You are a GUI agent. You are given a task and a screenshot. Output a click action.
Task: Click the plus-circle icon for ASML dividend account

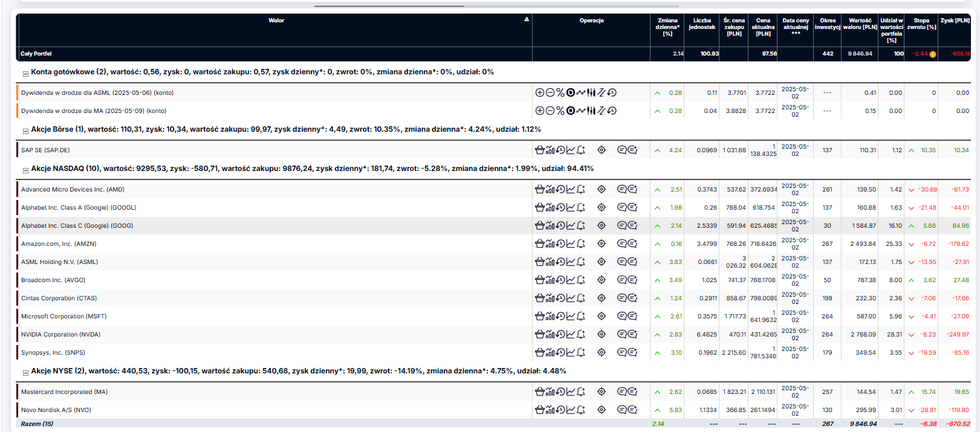tap(540, 92)
